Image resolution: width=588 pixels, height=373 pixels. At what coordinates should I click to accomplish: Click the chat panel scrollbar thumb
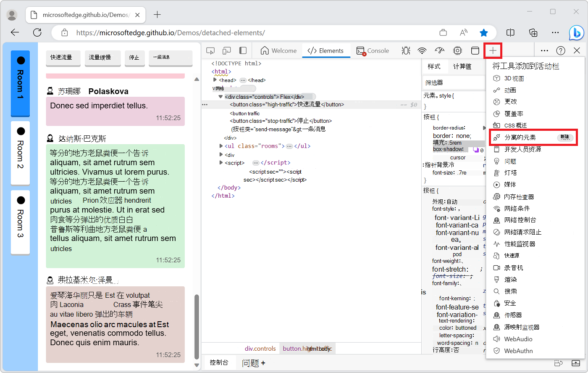[196, 327]
